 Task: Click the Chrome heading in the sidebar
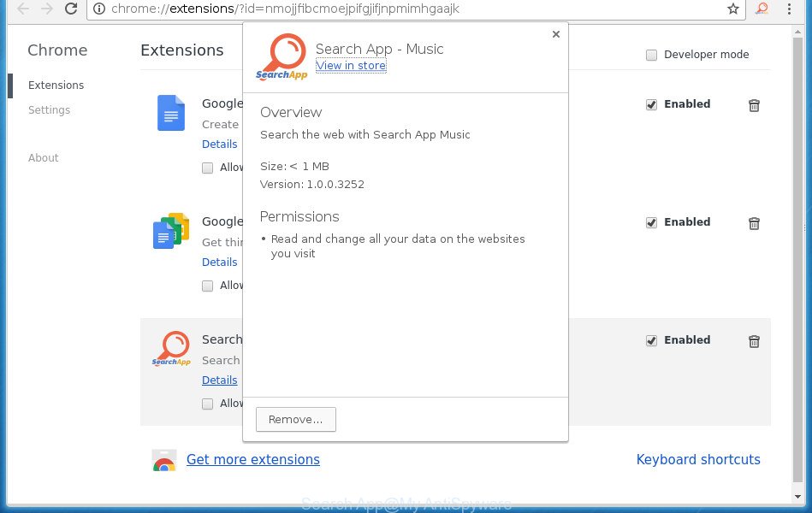point(57,50)
